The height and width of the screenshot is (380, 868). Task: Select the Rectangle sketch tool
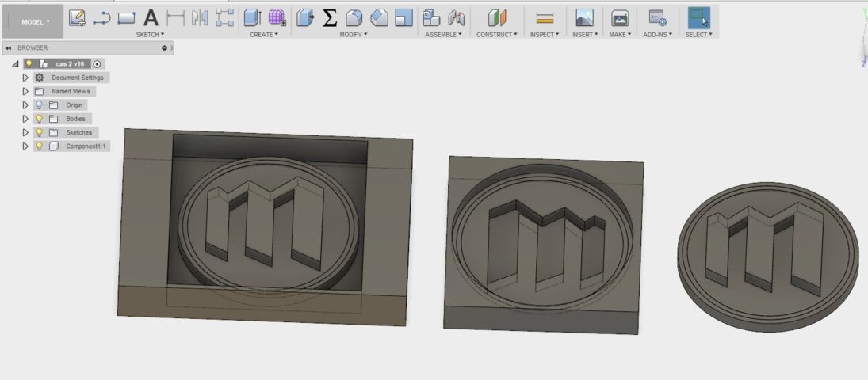coord(126,18)
